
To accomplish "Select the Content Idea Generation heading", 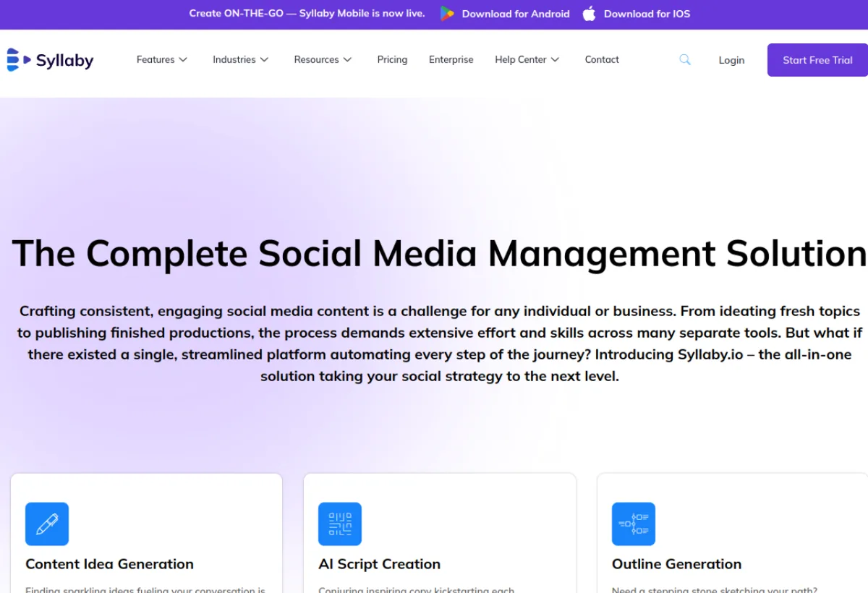I will [x=109, y=564].
